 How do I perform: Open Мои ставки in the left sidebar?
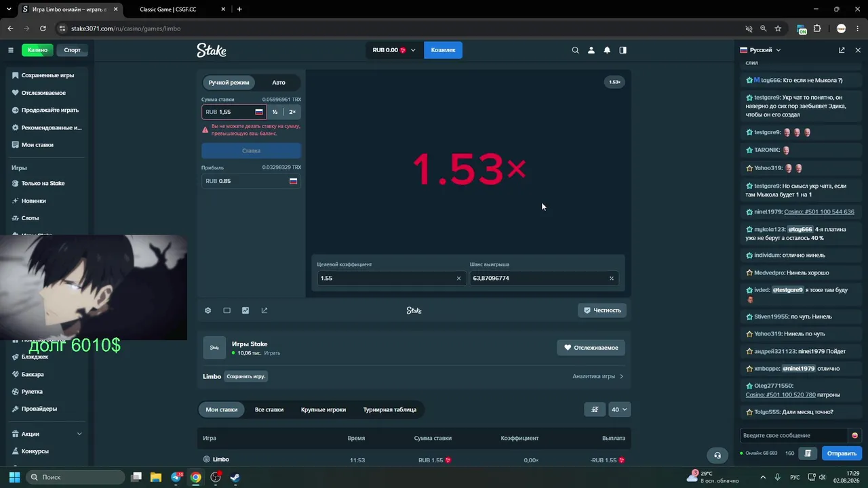pyautogui.click(x=47, y=145)
